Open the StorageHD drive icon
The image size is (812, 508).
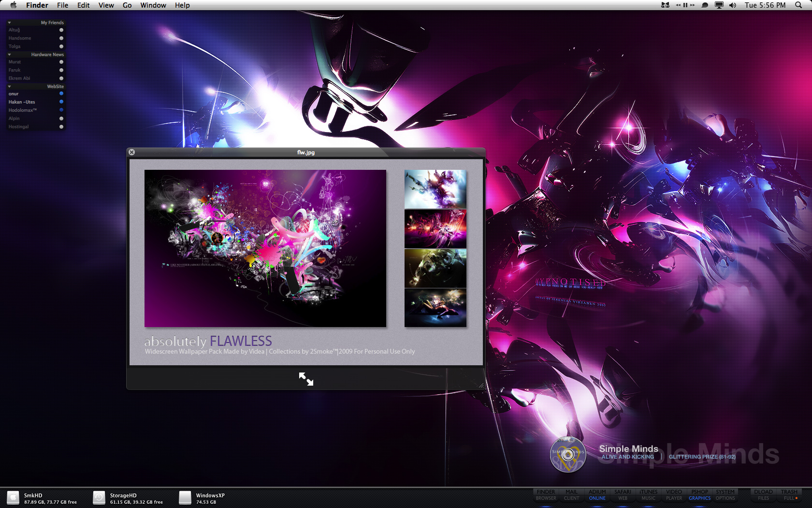click(x=99, y=498)
